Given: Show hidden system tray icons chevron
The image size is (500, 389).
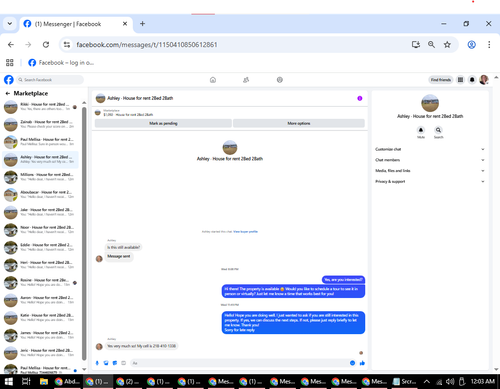Looking at the screenshot, I should [x=427, y=381].
